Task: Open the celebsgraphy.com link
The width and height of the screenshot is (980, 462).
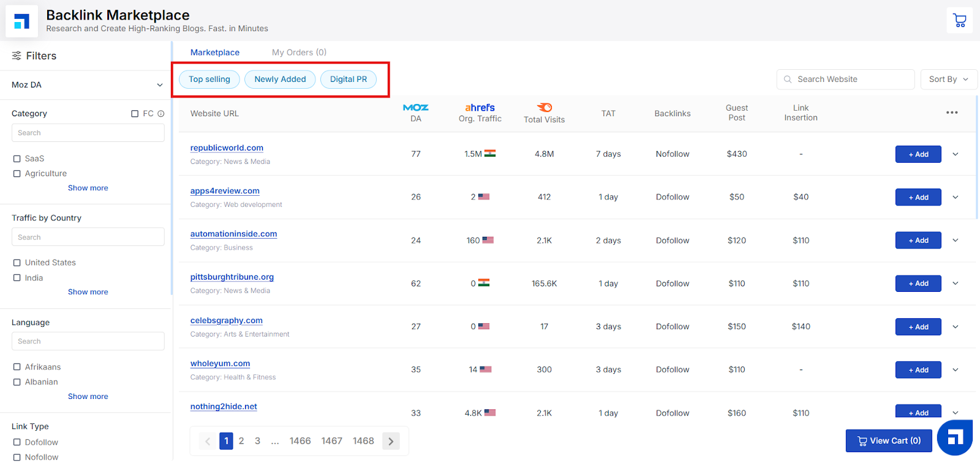Action: 227,321
